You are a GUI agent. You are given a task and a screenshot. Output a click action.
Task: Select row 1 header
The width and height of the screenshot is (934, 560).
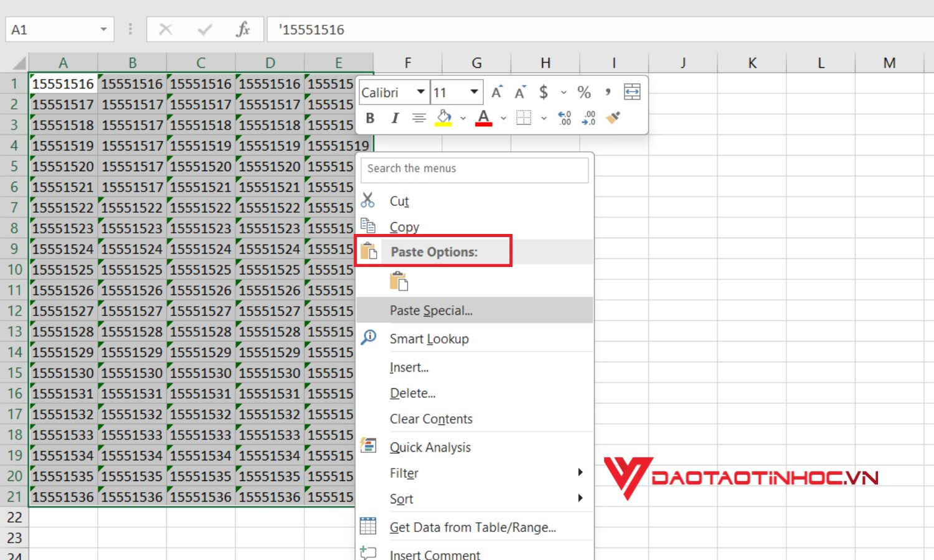tap(14, 83)
